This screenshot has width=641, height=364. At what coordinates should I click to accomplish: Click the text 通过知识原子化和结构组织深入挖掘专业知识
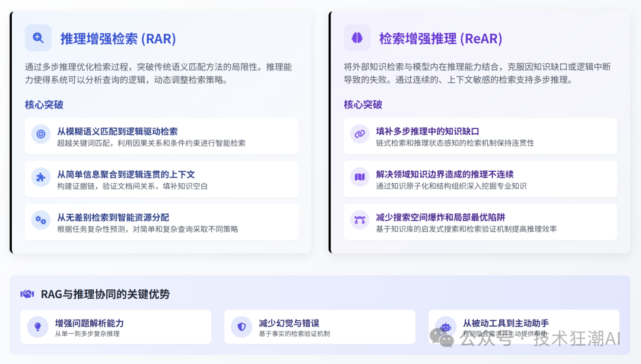point(451,186)
